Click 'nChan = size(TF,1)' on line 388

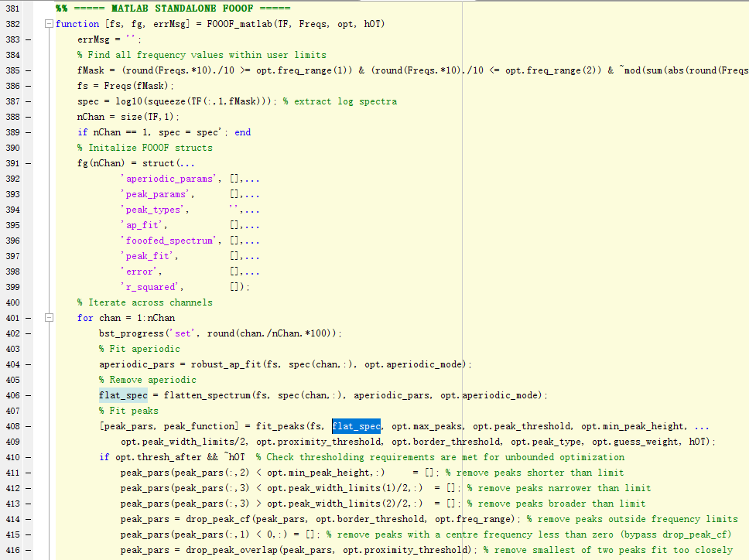pos(128,117)
